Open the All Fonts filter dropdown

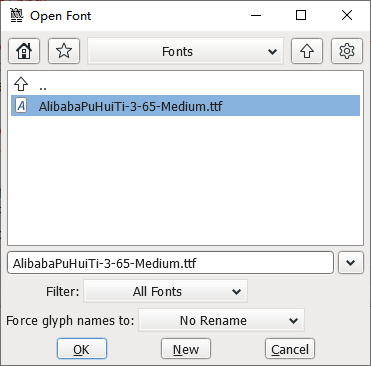(166, 291)
